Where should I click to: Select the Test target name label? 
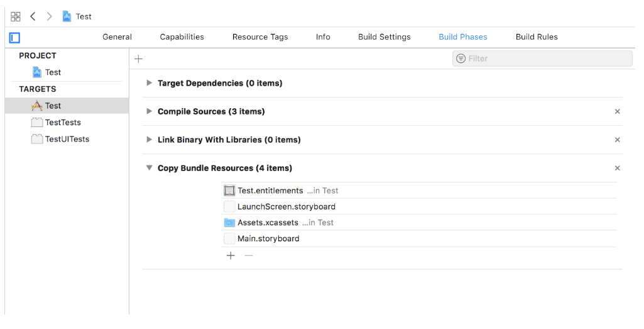[53, 106]
